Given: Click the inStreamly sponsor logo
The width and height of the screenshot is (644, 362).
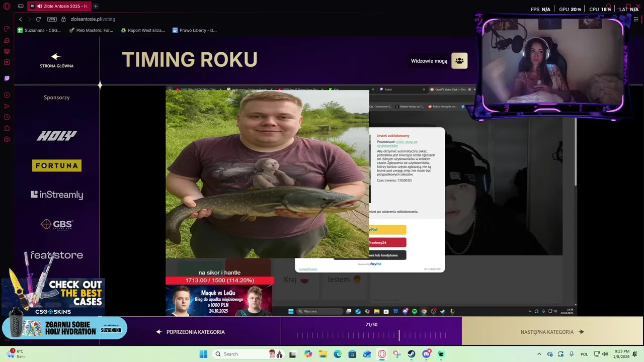Looking at the screenshot, I should pos(57,195).
